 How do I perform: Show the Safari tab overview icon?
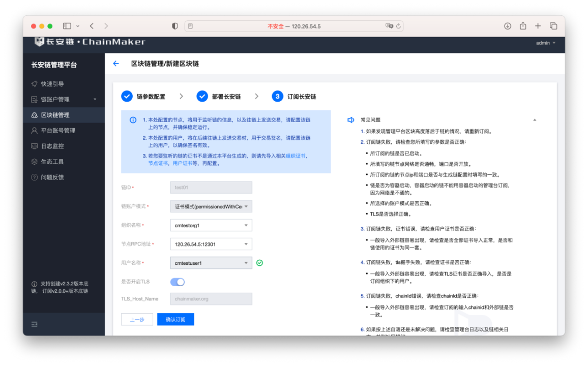click(x=553, y=26)
